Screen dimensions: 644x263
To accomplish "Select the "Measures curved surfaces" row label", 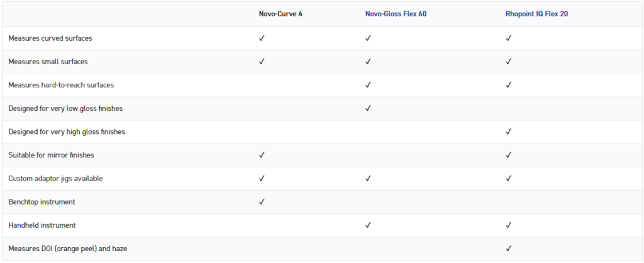I will [50, 38].
